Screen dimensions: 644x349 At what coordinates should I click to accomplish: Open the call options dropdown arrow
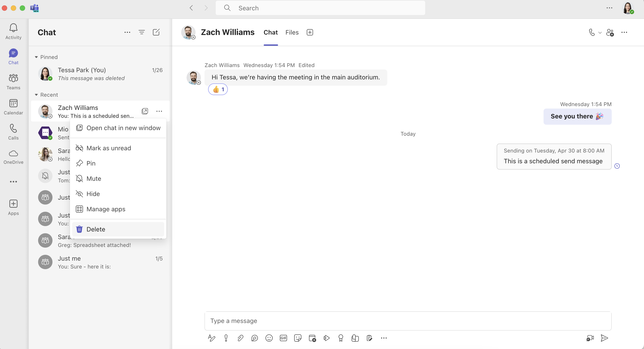coord(600,33)
